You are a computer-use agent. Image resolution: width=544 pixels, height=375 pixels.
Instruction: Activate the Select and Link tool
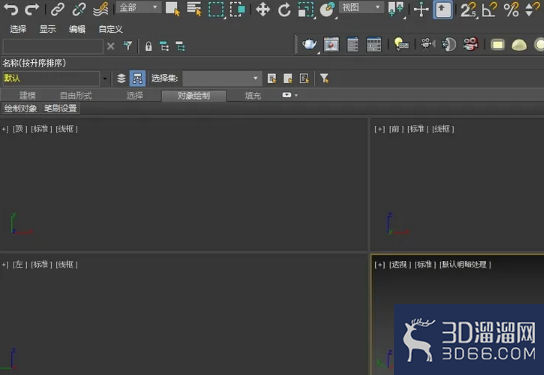pos(58,9)
